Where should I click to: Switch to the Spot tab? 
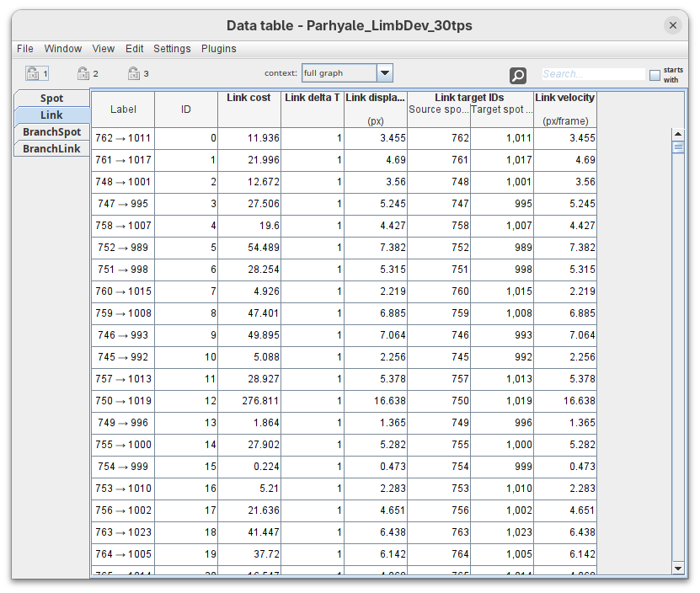(x=51, y=99)
